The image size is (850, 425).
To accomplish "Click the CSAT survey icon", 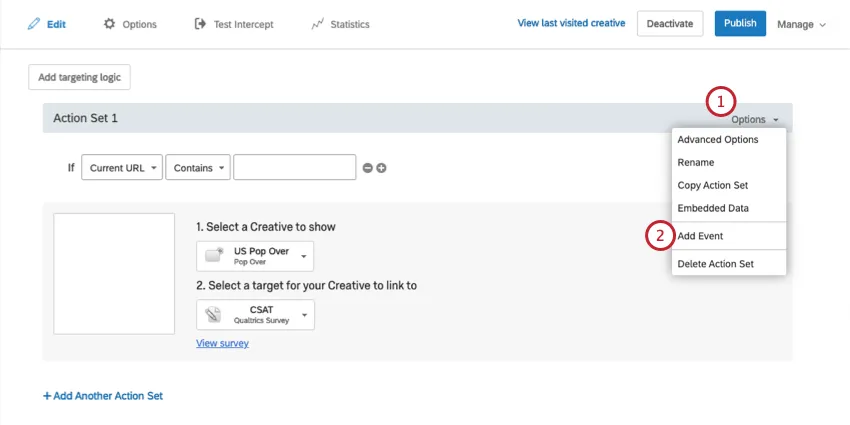I will [x=212, y=315].
